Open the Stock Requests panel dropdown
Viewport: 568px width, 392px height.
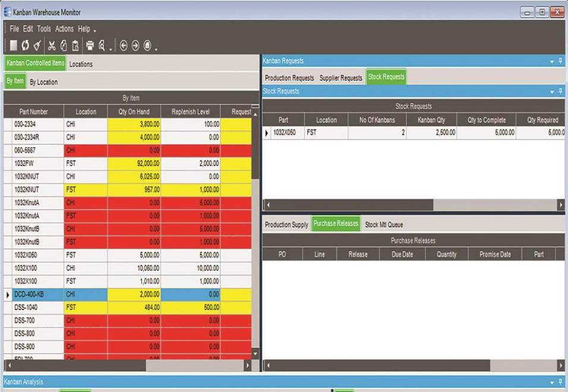click(x=551, y=91)
